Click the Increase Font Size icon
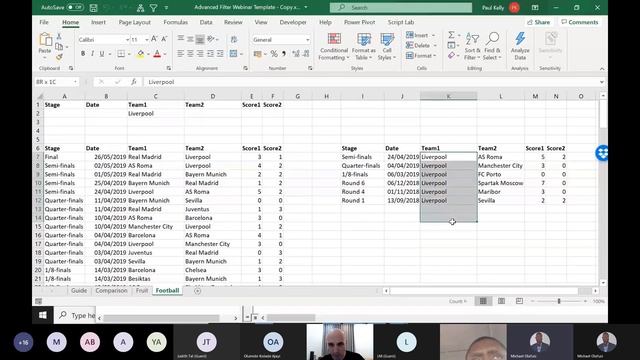This screenshot has height=360, width=640. coord(154,39)
